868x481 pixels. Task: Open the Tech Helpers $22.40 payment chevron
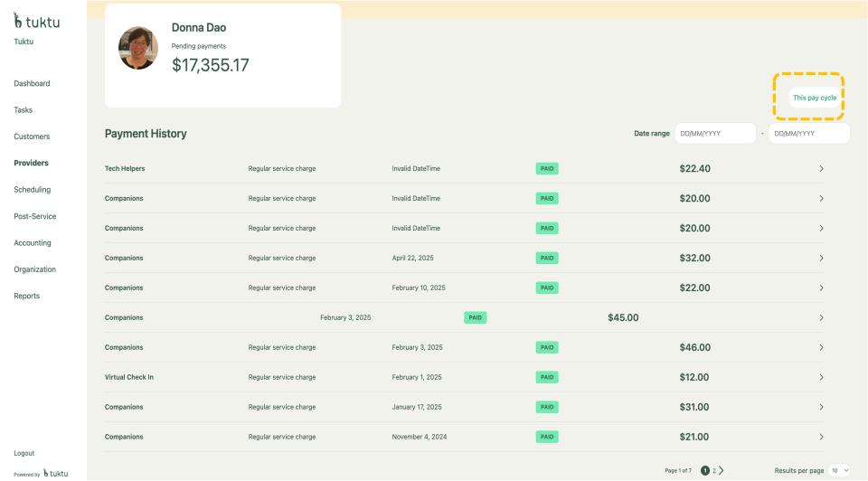(821, 168)
